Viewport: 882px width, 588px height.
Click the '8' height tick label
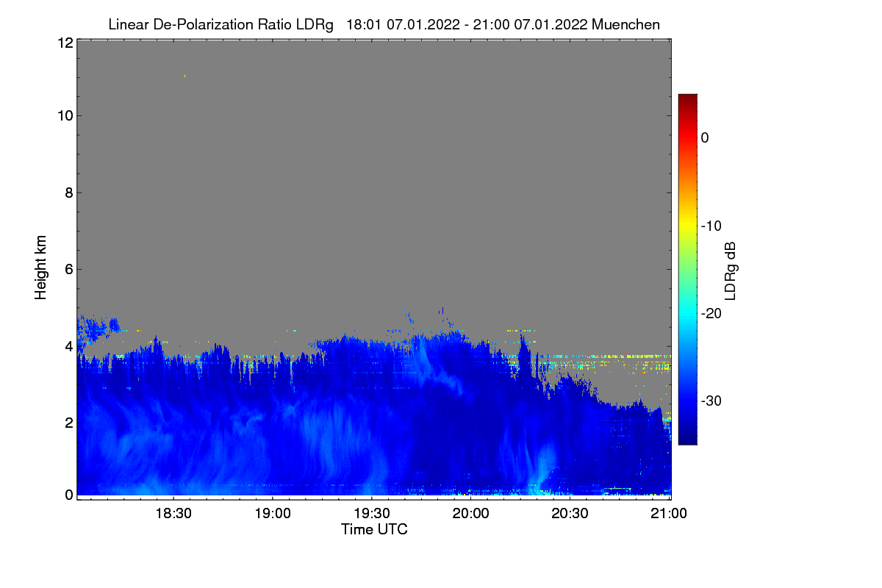tap(68, 193)
